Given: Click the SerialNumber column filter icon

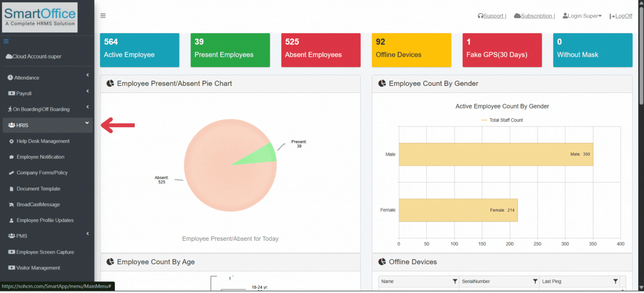Looking at the screenshot, I should click(535, 282).
